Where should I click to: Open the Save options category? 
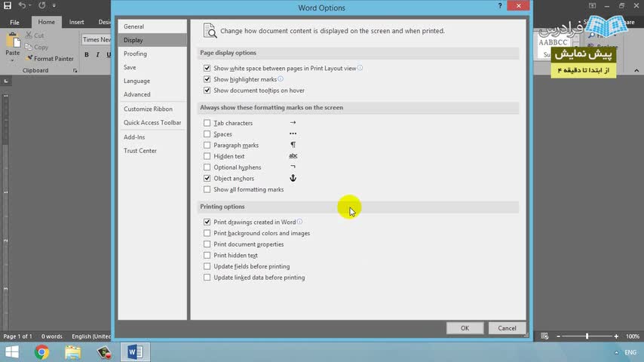pos(152,67)
